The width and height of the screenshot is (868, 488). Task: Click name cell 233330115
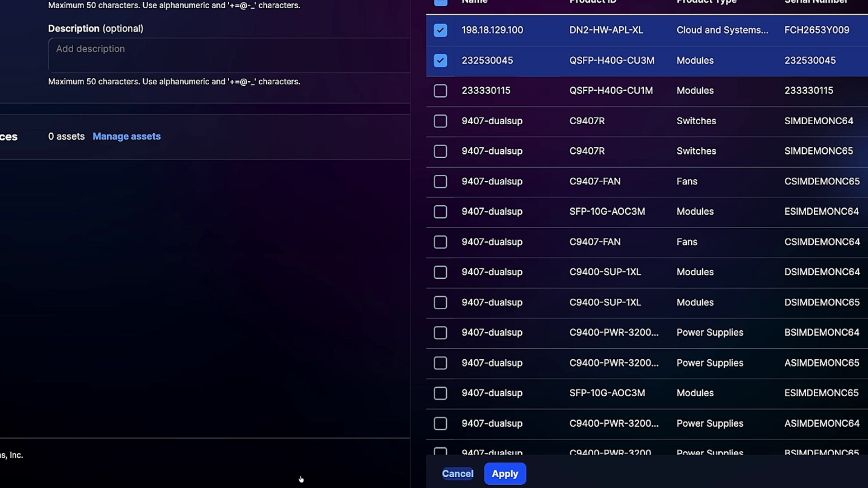coord(486,91)
